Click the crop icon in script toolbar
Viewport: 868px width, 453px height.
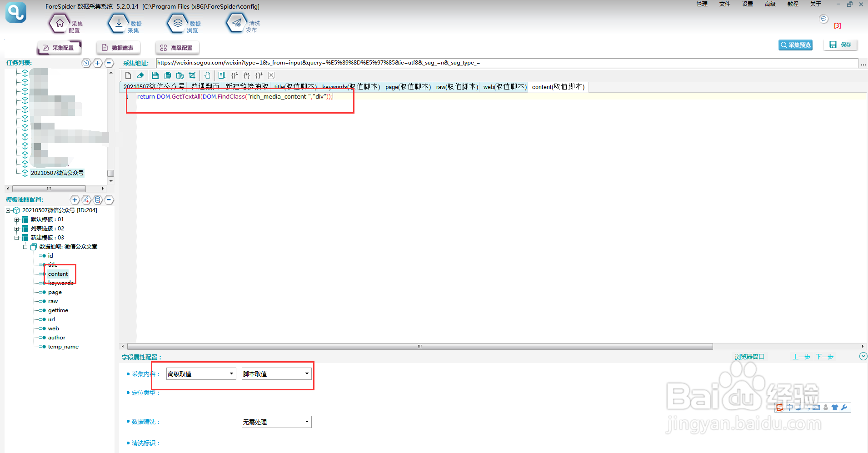(x=192, y=75)
